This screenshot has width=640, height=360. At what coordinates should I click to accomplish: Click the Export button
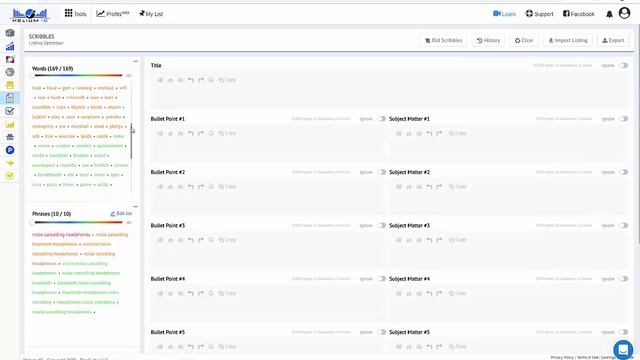tap(613, 40)
